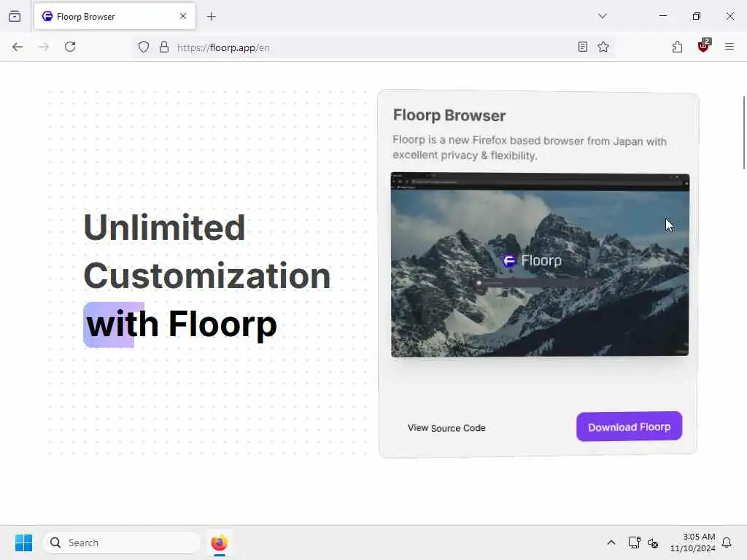Expand the list all tabs chevron
This screenshot has height=560, width=747.
pos(602,16)
